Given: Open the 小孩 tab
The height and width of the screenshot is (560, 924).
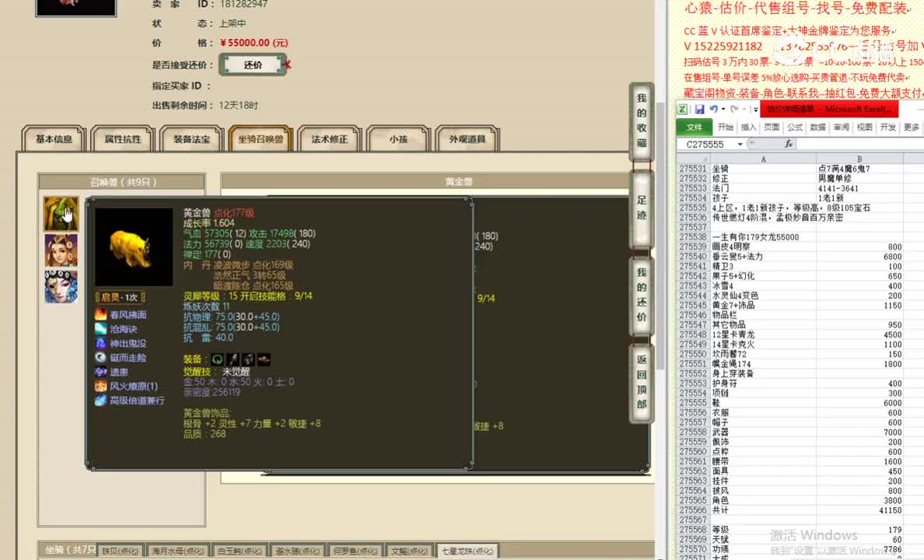Looking at the screenshot, I should point(398,139).
